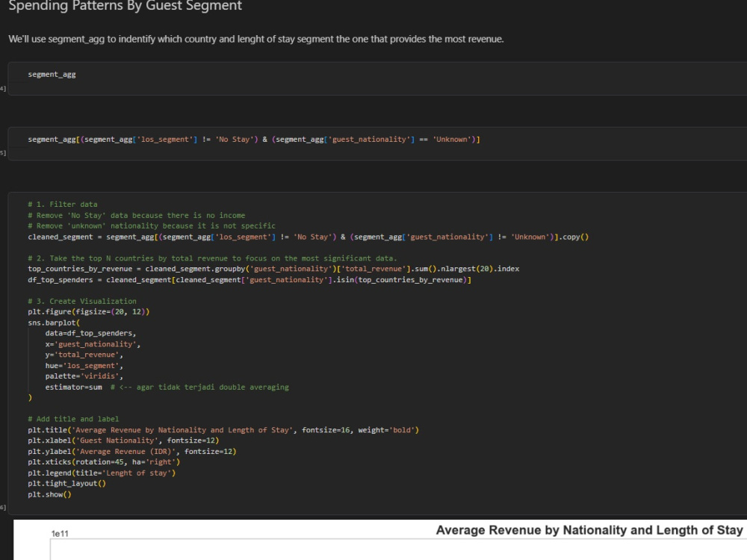This screenshot has height=560, width=747.
Task: Click the 'plt.show()' line
Action: [49, 494]
